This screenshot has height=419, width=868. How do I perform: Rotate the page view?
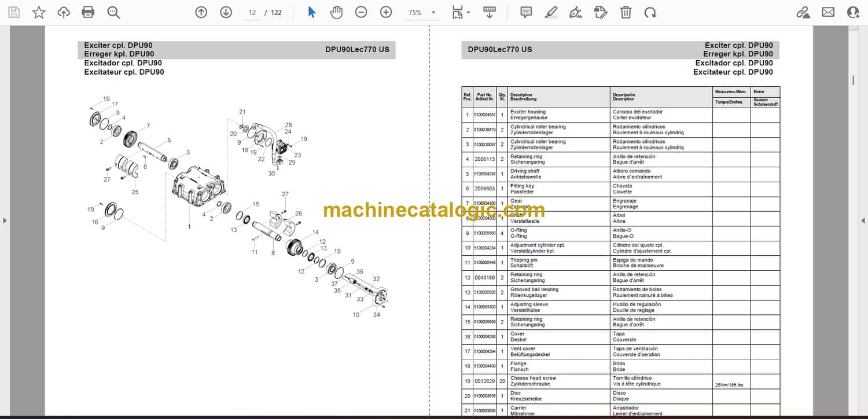(650, 12)
